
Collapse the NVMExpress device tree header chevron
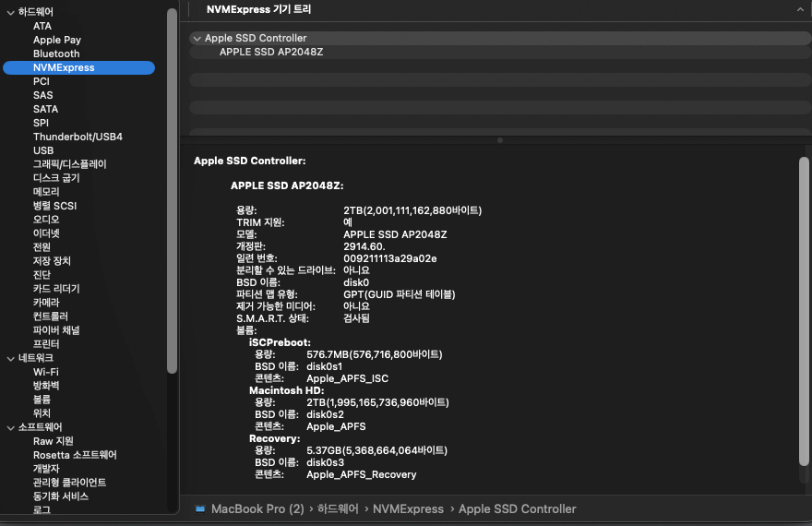(800, 9)
